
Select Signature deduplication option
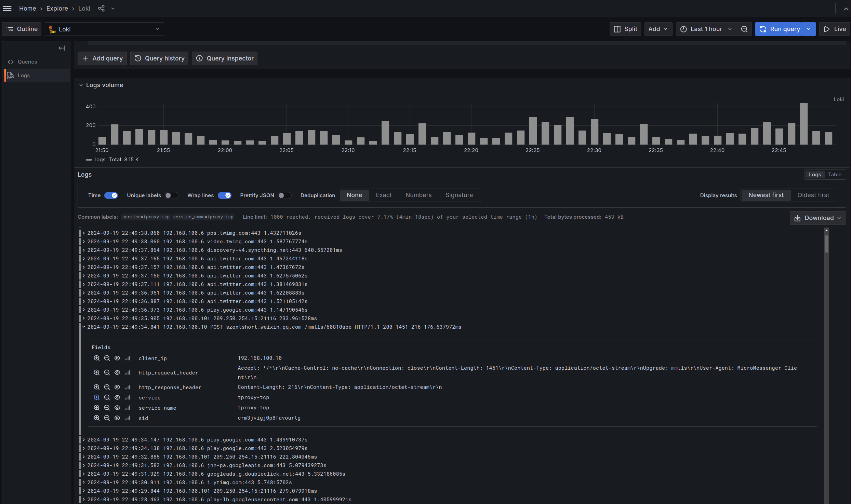(459, 195)
